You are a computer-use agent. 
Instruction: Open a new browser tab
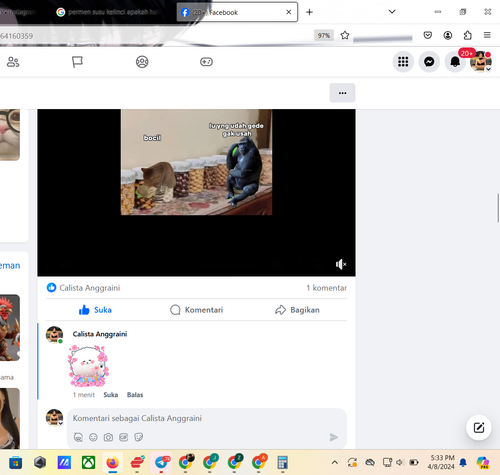(x=309, y=12)
